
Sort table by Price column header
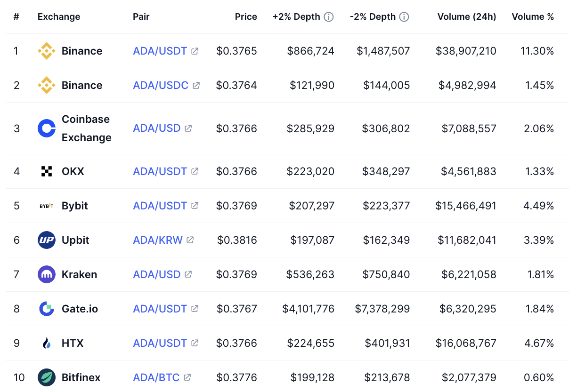(x=246, y=17)
